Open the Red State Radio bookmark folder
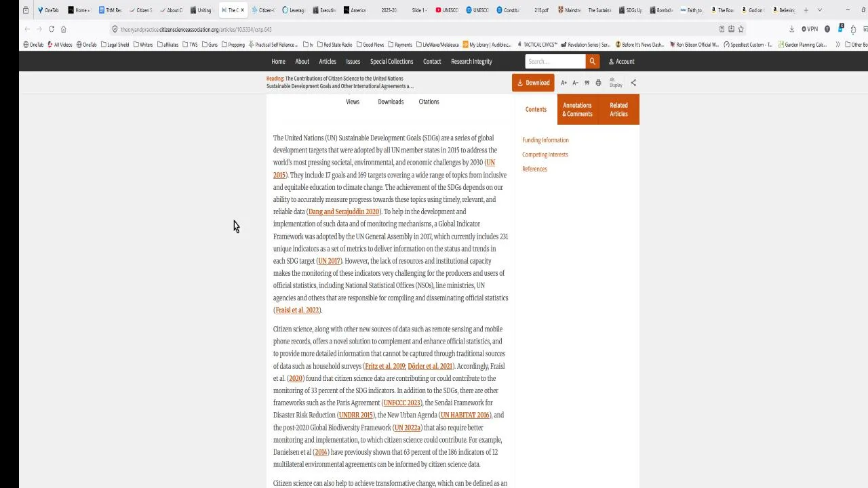This screenshot has height=488, width=868. 334,45
